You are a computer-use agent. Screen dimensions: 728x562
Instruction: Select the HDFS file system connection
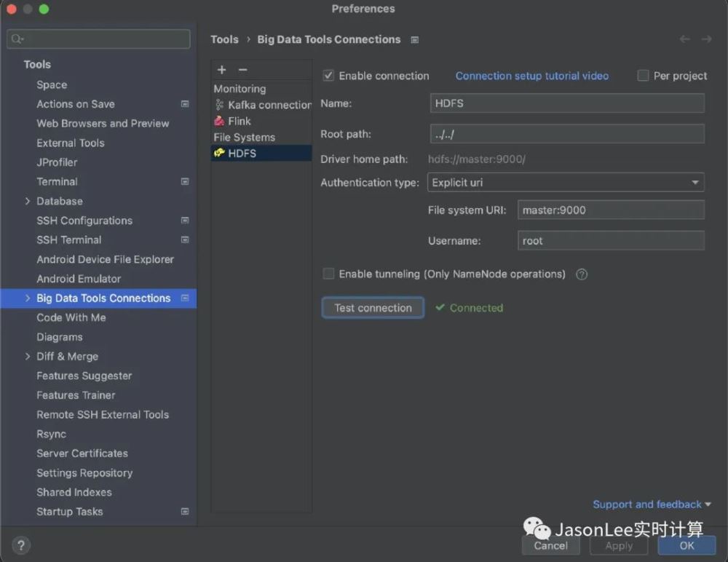point(241,154)
